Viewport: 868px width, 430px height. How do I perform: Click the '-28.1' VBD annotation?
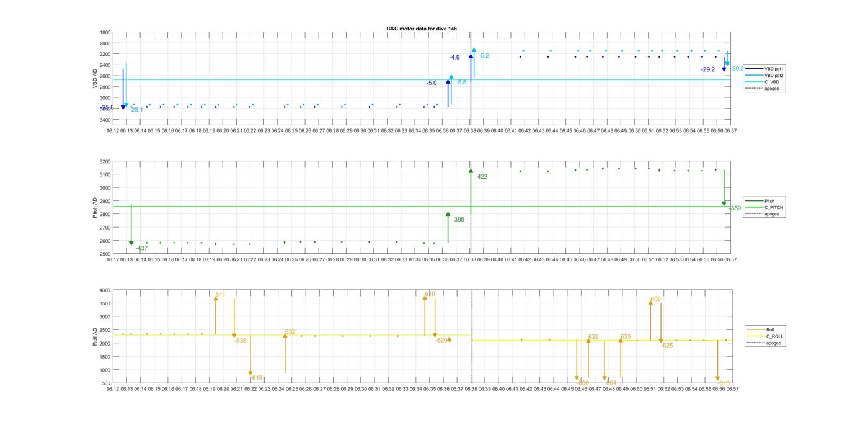coord(136,110)
